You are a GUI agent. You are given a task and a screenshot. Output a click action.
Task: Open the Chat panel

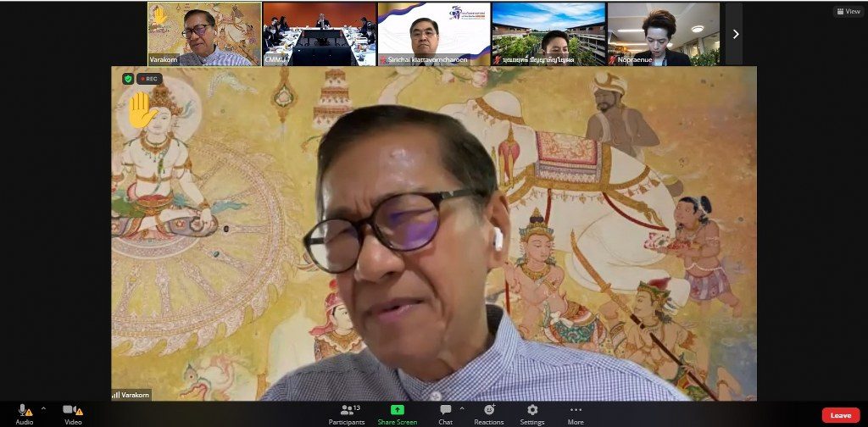click(x=446, y=413)
